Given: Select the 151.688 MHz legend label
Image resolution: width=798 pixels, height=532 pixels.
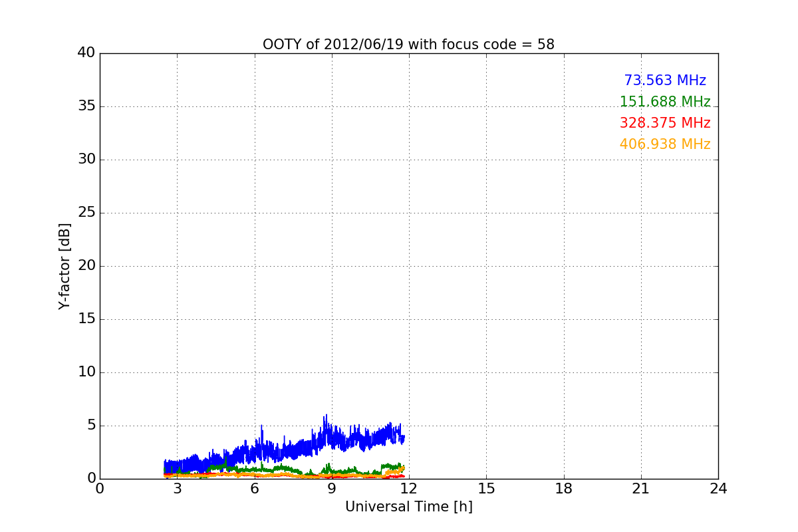Looking at the screenshot, I should [x=665, y=102].
